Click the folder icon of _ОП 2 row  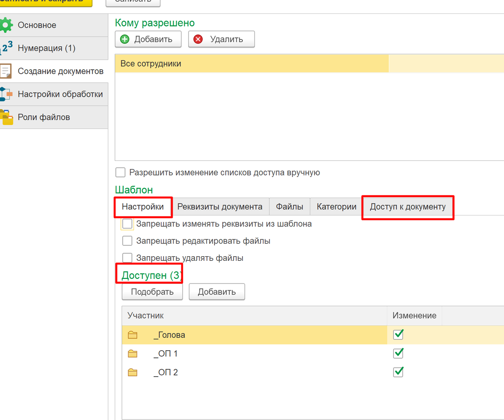coord(133,372)
